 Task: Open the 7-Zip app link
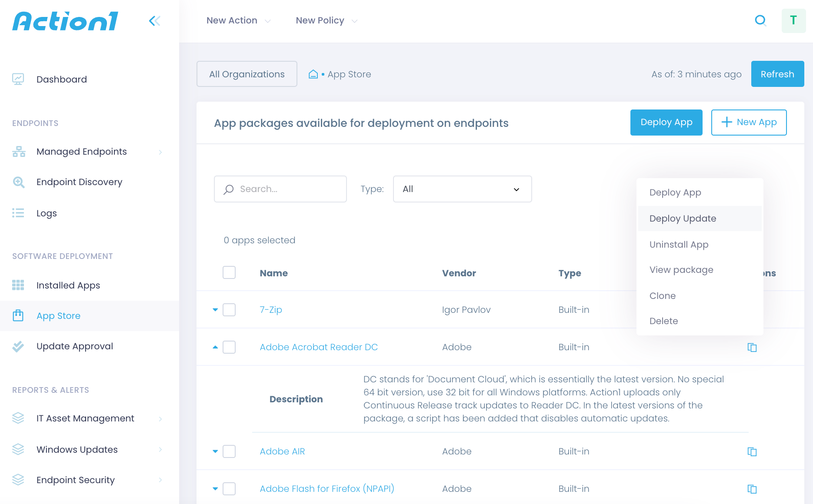point(271,310)
